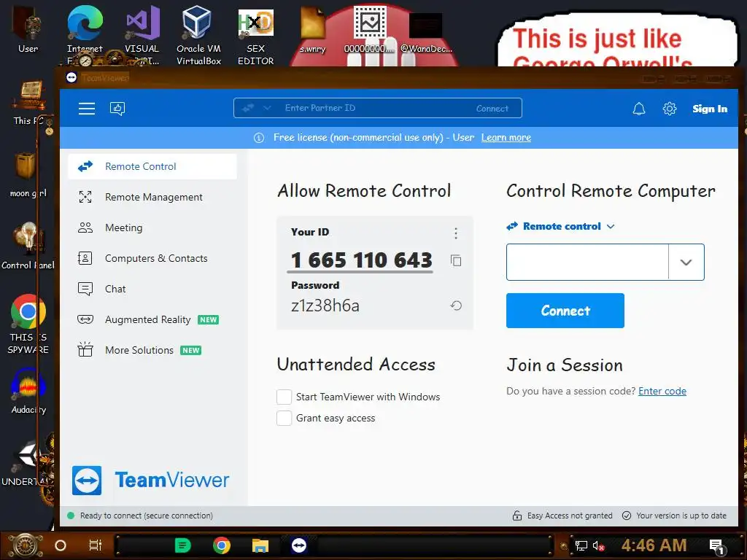747x560 pixels.
Task: Open the notifications bell
Action: coord(639,109)
